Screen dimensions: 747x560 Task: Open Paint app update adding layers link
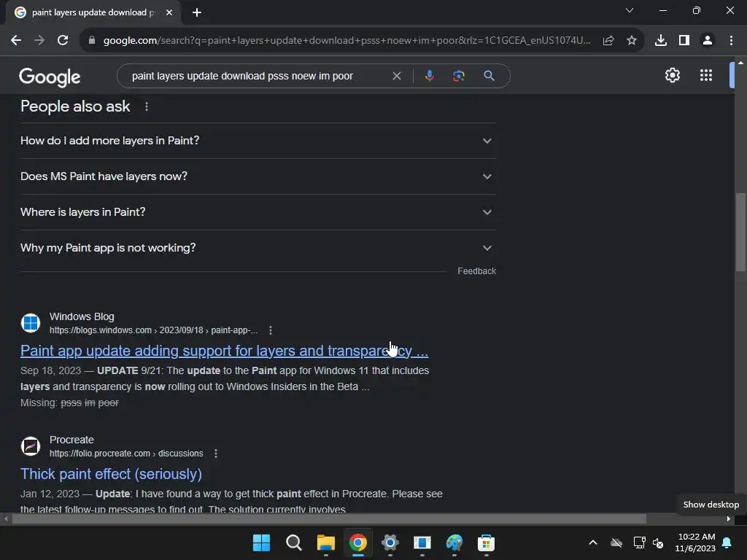[x=224, y=351]
